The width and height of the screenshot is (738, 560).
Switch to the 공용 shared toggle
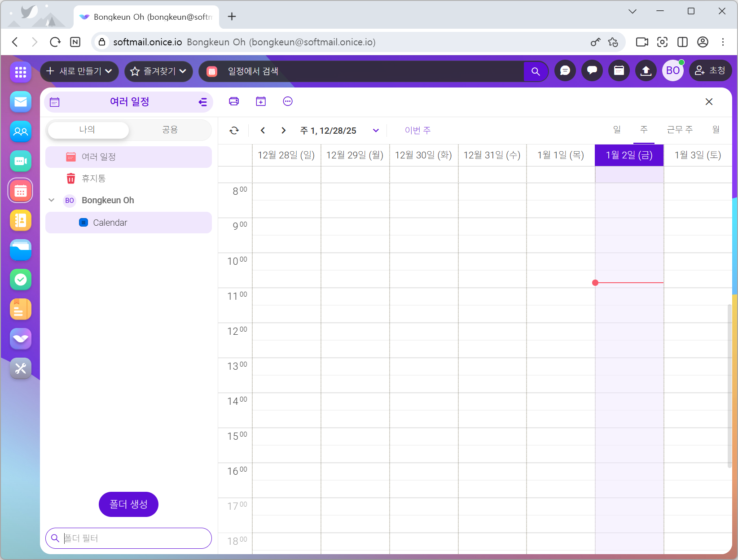click(170, 130)
